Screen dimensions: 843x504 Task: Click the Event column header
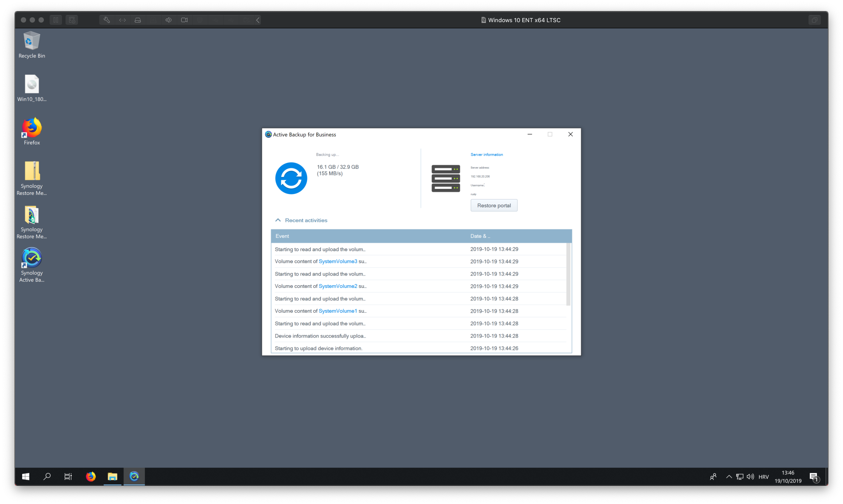click(282, 236)
